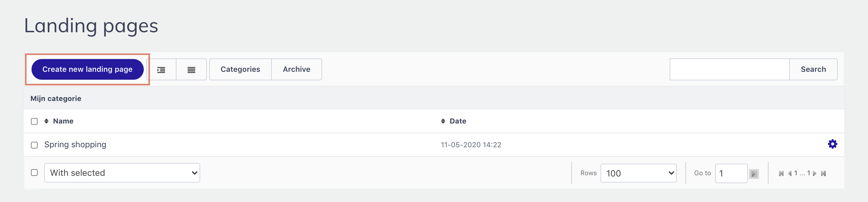Go to first page arrow
Image resolution: width=868 pixels, height=202 pixels.
coord(781,173)
